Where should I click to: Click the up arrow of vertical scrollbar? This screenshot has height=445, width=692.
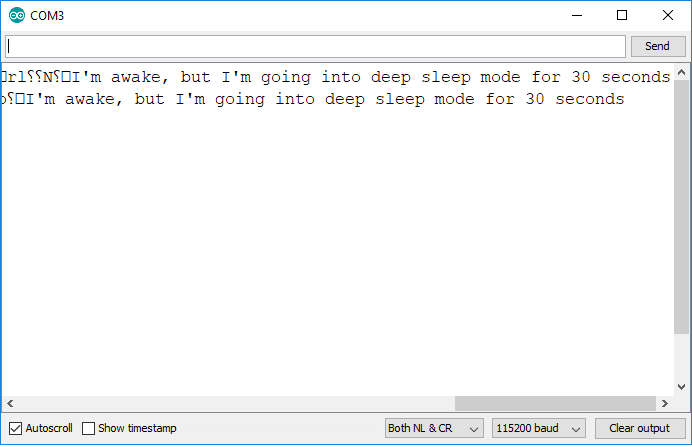pyautogui.click(x=682, y=72)
